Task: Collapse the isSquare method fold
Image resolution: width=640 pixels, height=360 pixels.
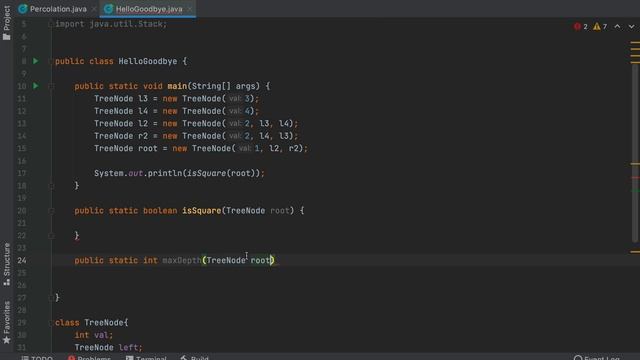Action: [x=51, y=211]
